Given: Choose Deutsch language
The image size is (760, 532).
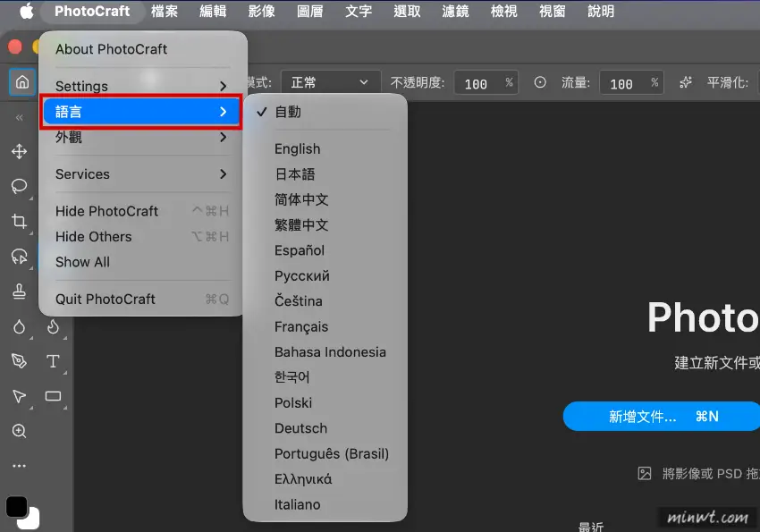Looking at the screenshot, I should [x=325, y=428].
